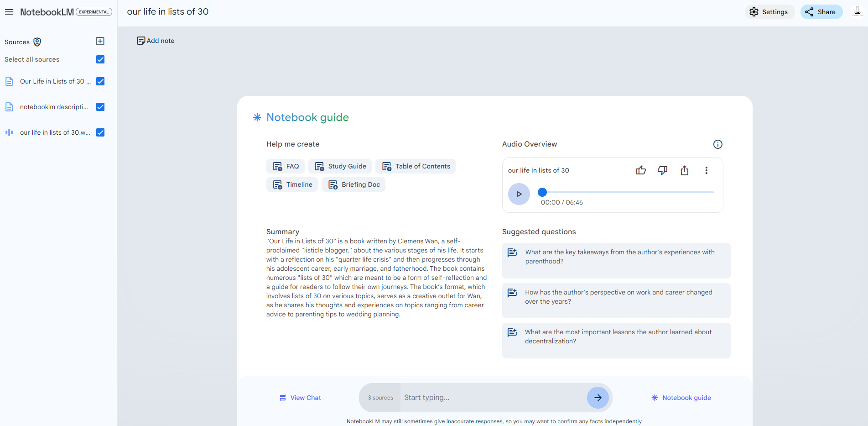This screenshot has width=868, height=426.
Task: Generate Table of Contents
Action: (x=416, y=166)
